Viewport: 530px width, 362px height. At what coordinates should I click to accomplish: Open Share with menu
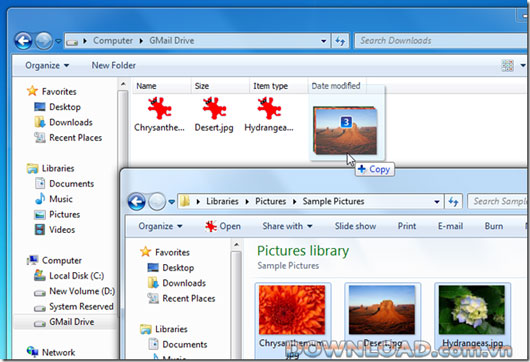tap(287, 226)
